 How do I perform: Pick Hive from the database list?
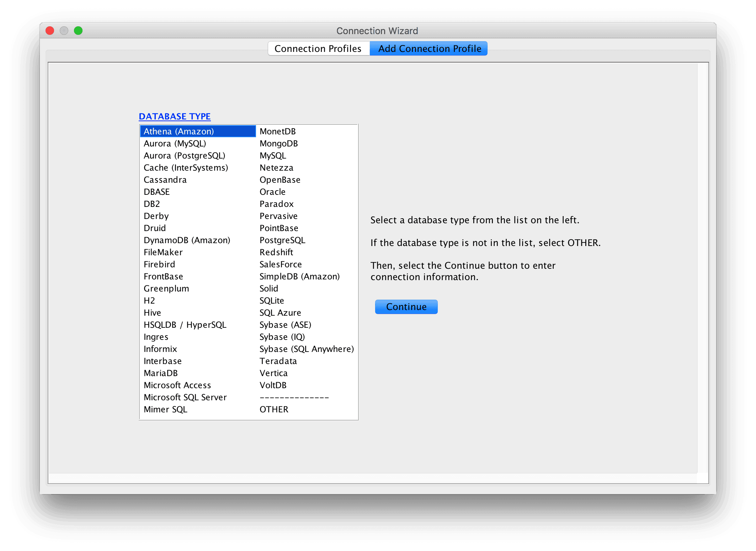point(198,312)
